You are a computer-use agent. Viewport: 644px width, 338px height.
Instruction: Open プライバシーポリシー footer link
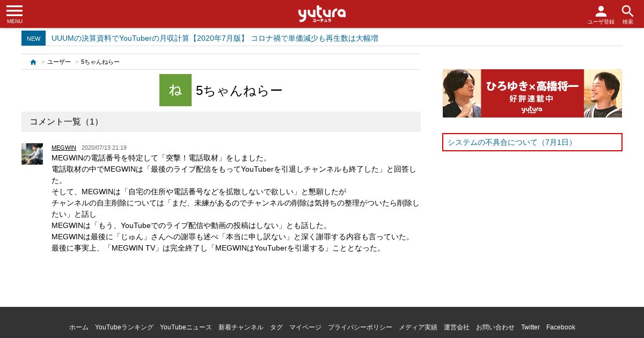coord(360,327)
